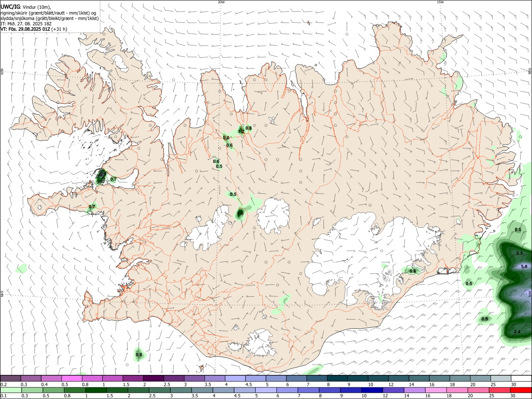This screenshot has height=399, width=532.
Task: Click the bright red swatch ending the legend
Action: click(x=521, y=390)
